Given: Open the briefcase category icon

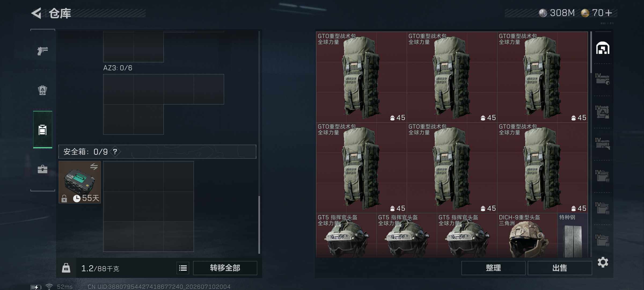Looking at the screenshot, I should (42, 169).
